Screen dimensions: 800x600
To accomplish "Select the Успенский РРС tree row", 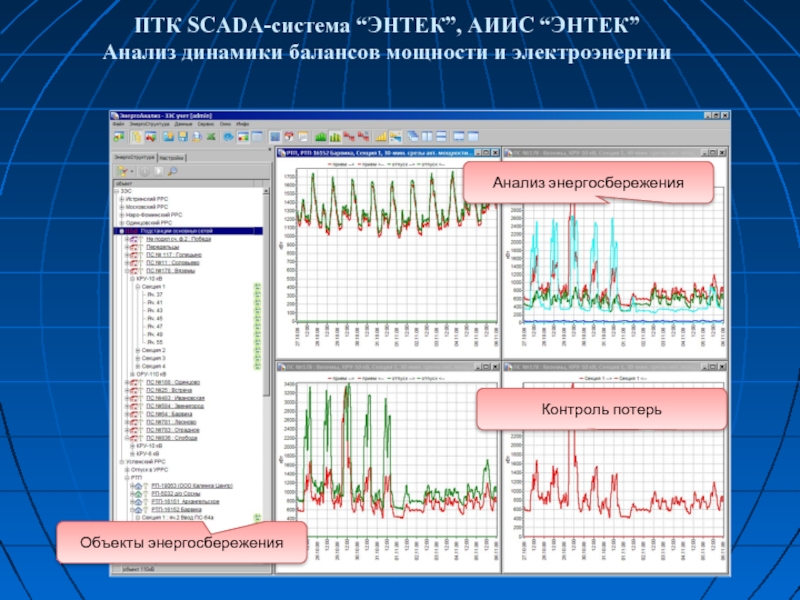I will point(145,462).
